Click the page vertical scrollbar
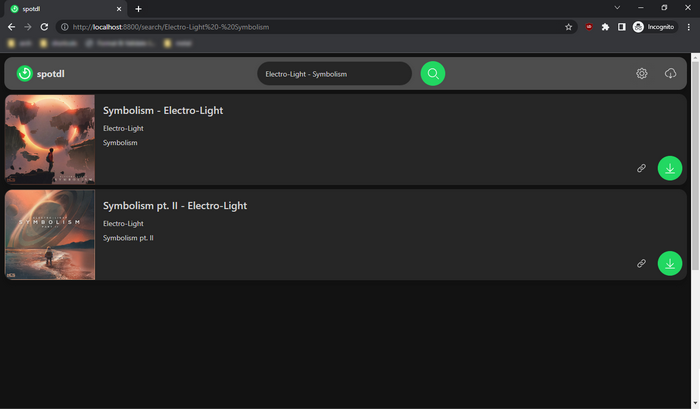This screenshot has height=409, width=700. pos(695,165)
